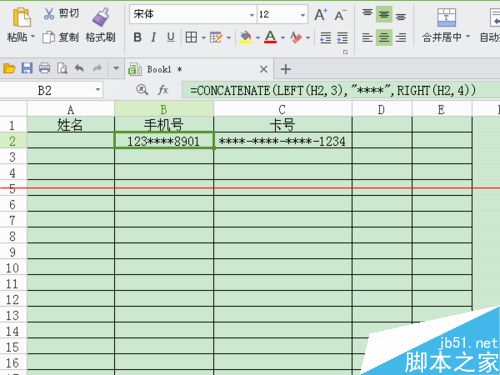Expand the Name Box dropdown next to B2

point(98,90)
